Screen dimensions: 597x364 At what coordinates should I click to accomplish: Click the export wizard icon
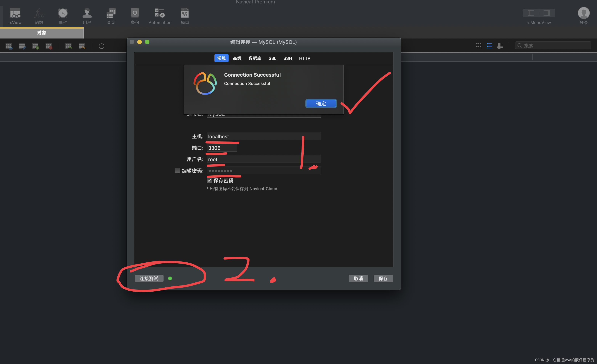pos(82,46)
